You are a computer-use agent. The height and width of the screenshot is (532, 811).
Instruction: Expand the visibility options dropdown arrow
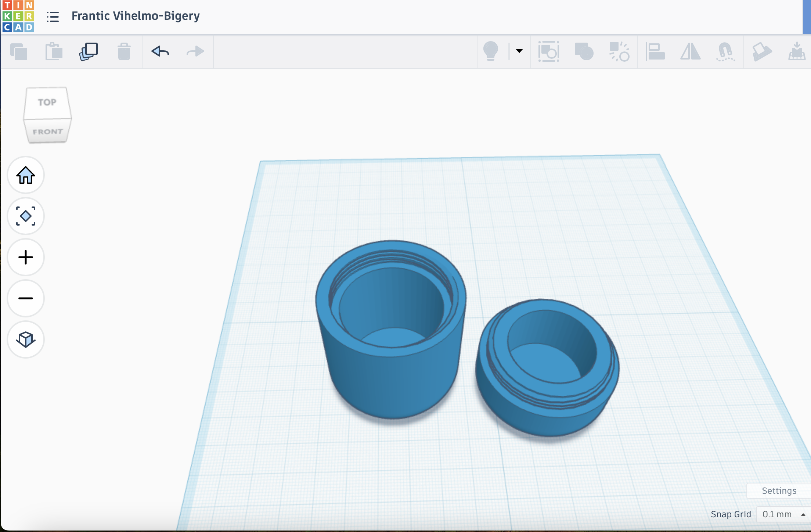(519, 51)
